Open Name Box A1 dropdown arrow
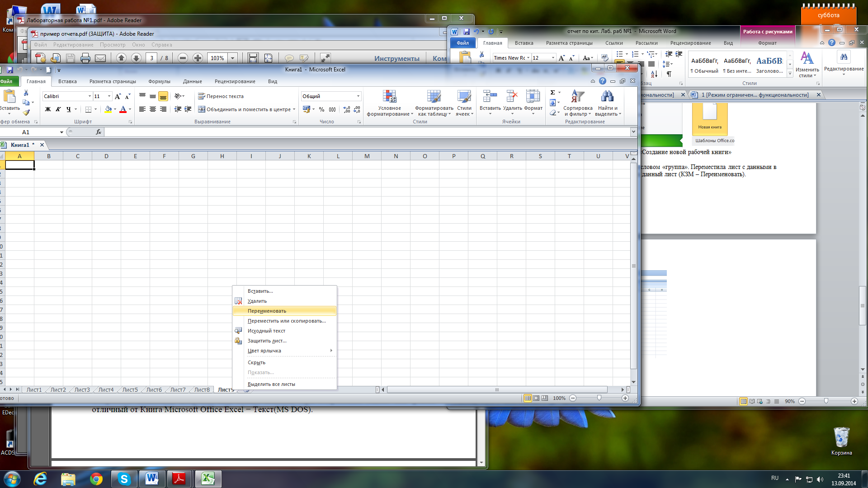Viewport: 868px width, 488px height. click(61, 132)
